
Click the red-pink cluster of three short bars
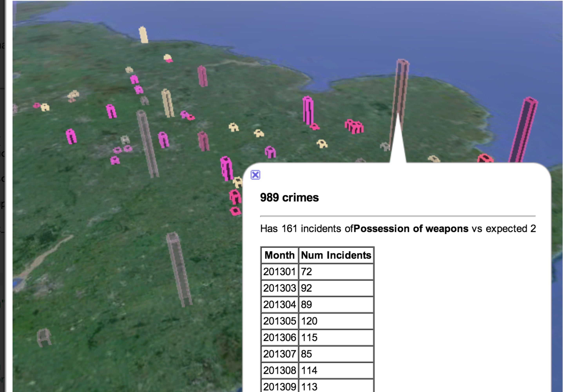click(x=354, y=126)
